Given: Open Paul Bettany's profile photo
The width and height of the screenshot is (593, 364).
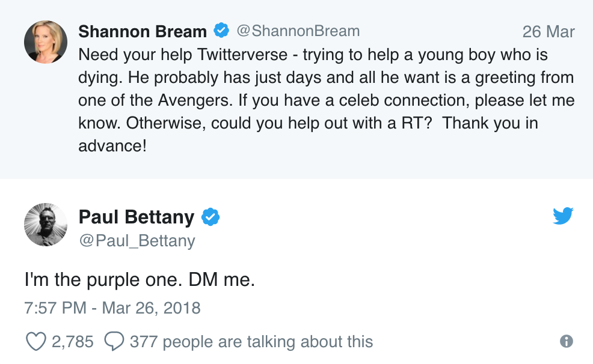Looking at the screenshot, I should [x=45, y=225].
